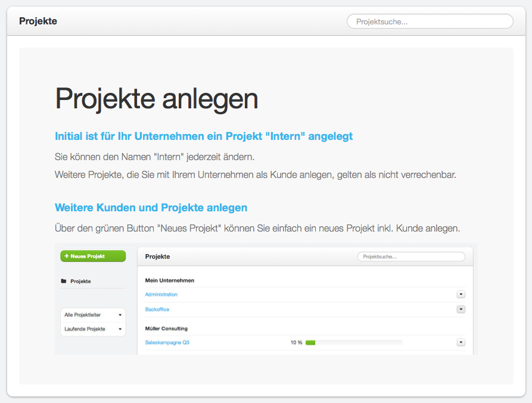Click the plus icon on Neues Projekt
Image resolution: width=532 pixels, height=403 pixels.
67,256
